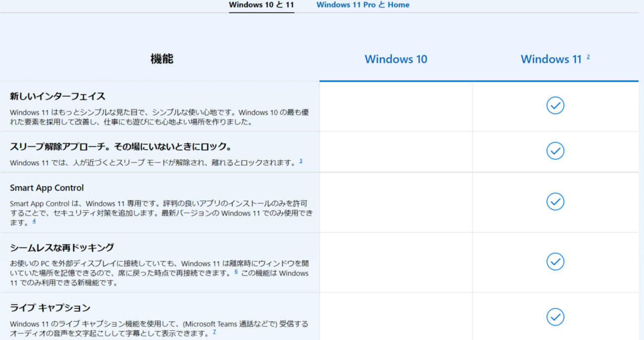
Task: Click Windows 11 checkmark for シームレスな再ドッキング row
Action: coord(555,261)
